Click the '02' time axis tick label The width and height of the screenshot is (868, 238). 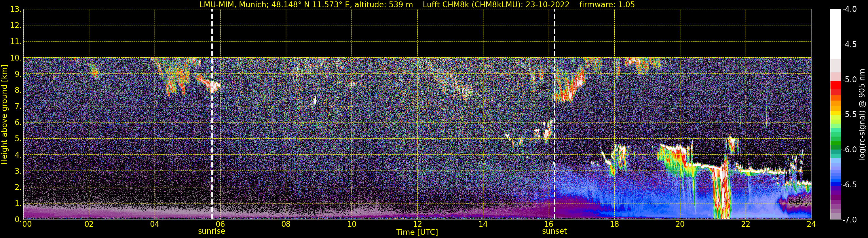coord(89,224)
